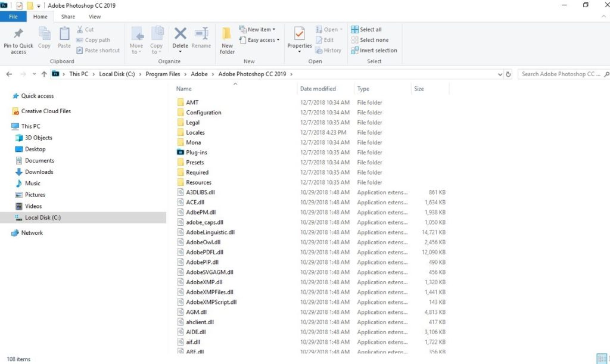Click the Paste icon in the ribbon
The image size is (610, 364).
pyautogui.click(x=64, y=35)
